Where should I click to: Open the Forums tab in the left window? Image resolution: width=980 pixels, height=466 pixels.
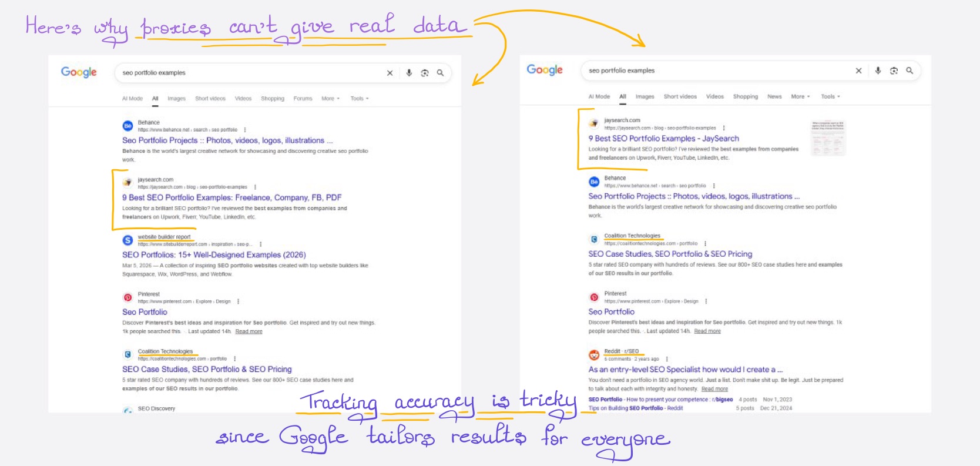click(303, 99)
